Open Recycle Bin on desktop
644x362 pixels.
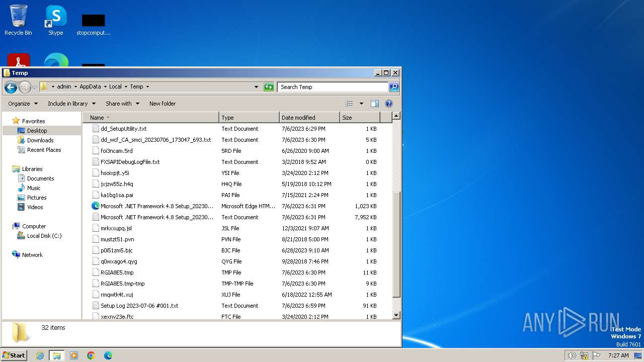(18, 20)
